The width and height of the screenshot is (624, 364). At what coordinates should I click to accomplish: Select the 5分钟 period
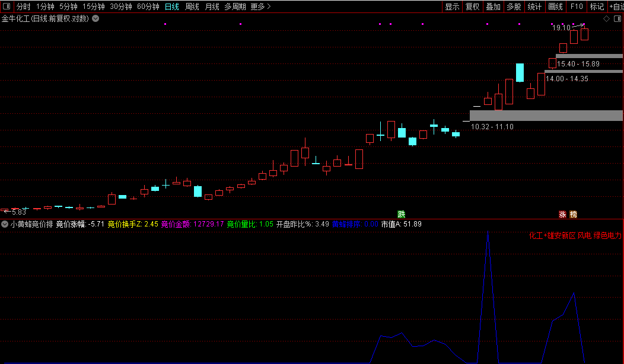point(68,7)
